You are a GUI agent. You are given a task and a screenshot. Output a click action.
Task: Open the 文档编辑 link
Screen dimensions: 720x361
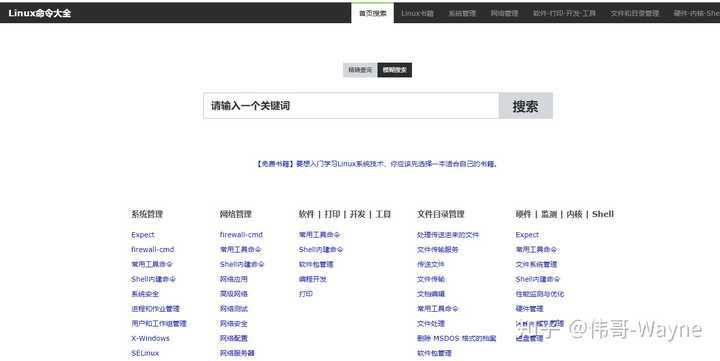click(431, 294)
